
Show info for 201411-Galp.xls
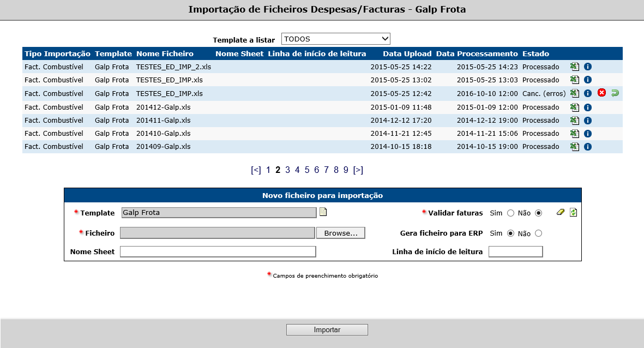[x=588, y=121]
